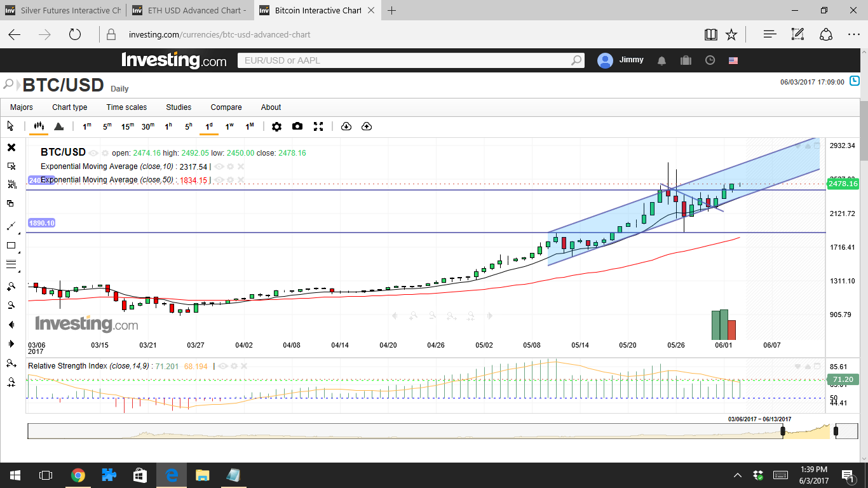Viewport: 868px width, 488px height.
Task: Open the Majors menu
Action: coord(22,107)
